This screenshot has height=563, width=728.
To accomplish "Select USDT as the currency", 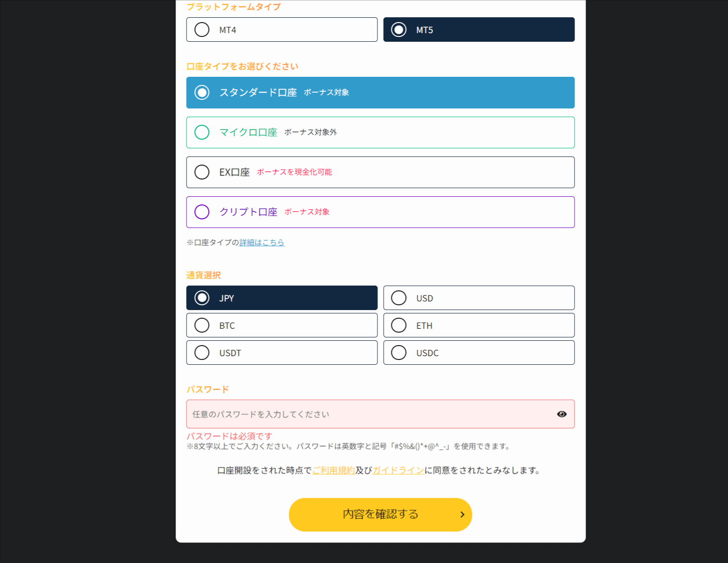I will 282,352.
